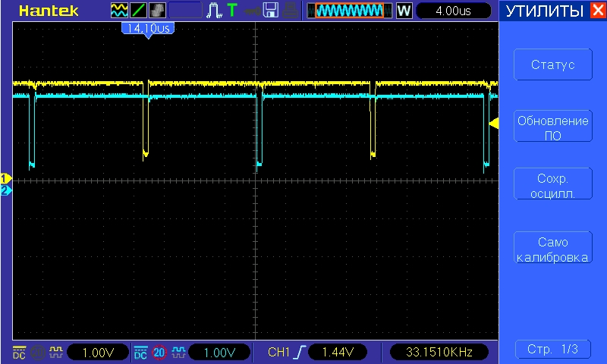Toggle the CH2 20 MHz bandwidth limit icon
This screenshot has width=607, height=364.
pos(159,353)
